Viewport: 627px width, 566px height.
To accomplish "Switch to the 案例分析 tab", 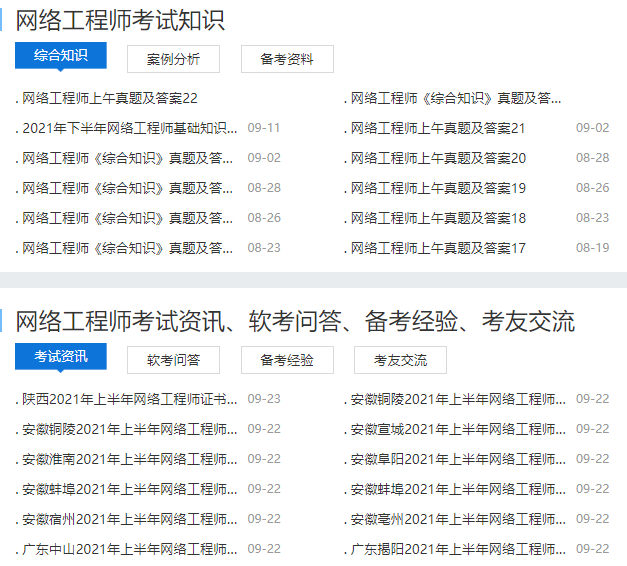I will [x=173, y=59].
